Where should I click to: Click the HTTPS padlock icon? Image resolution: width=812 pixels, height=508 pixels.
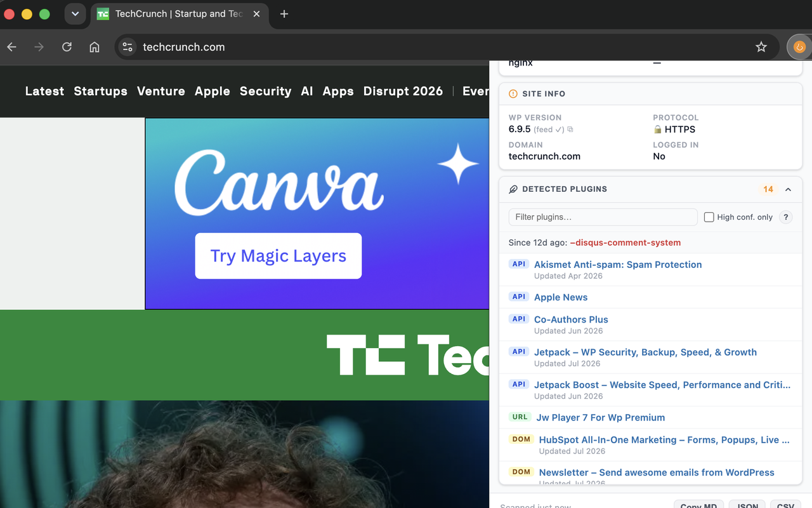pyautogui.click(x=658, y=130)
